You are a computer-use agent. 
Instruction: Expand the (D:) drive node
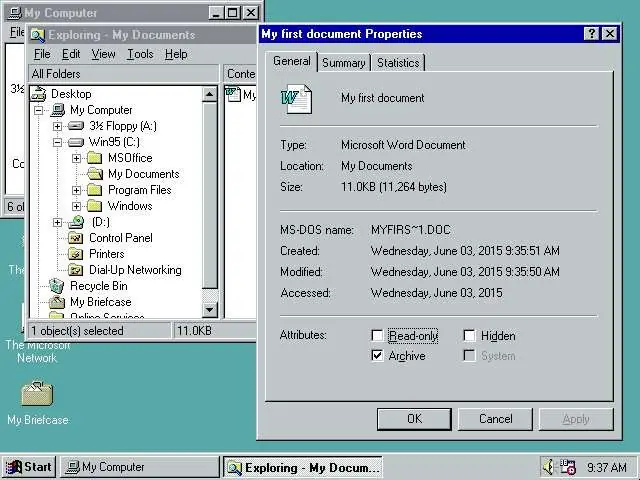tap(57, 222)
